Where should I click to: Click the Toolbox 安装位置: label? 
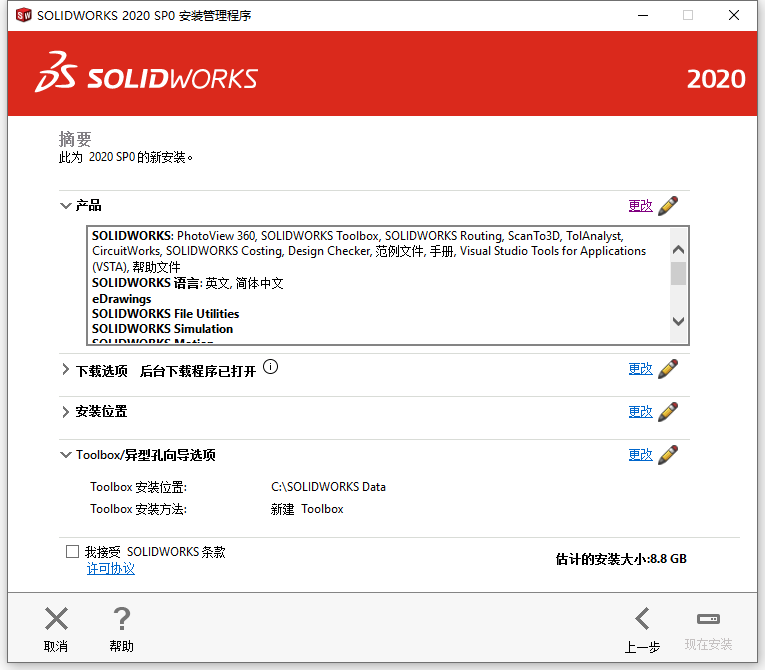[x=139, y=487]
